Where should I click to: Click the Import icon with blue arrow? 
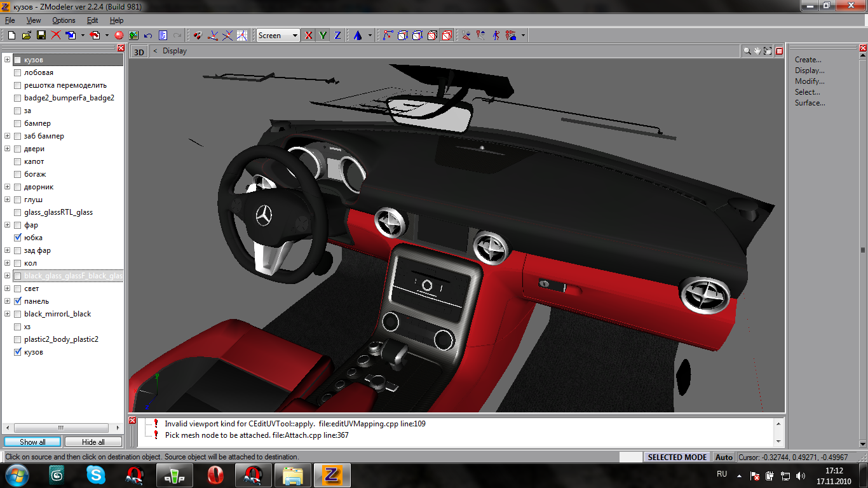71,36
